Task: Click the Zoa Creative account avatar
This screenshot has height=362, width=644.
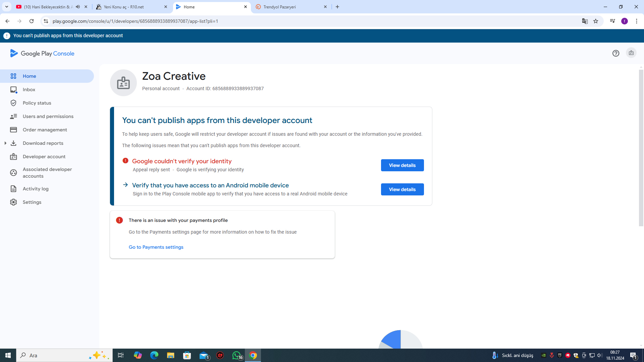Action: pos(123,83)
